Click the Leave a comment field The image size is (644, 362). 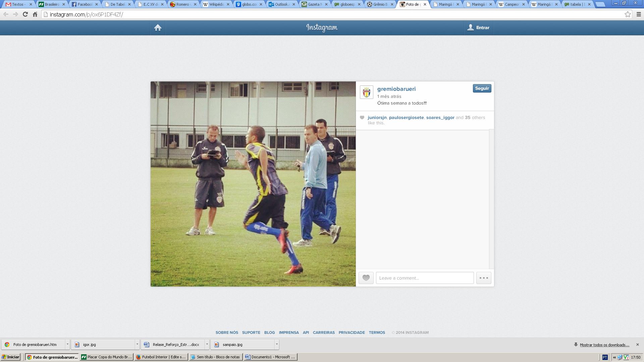pyautogui.click(x=425, y=278)
